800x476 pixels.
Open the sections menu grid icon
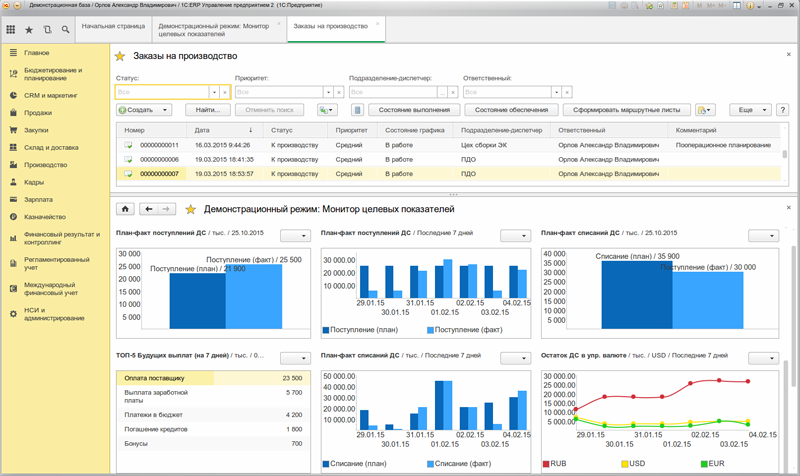10,30
